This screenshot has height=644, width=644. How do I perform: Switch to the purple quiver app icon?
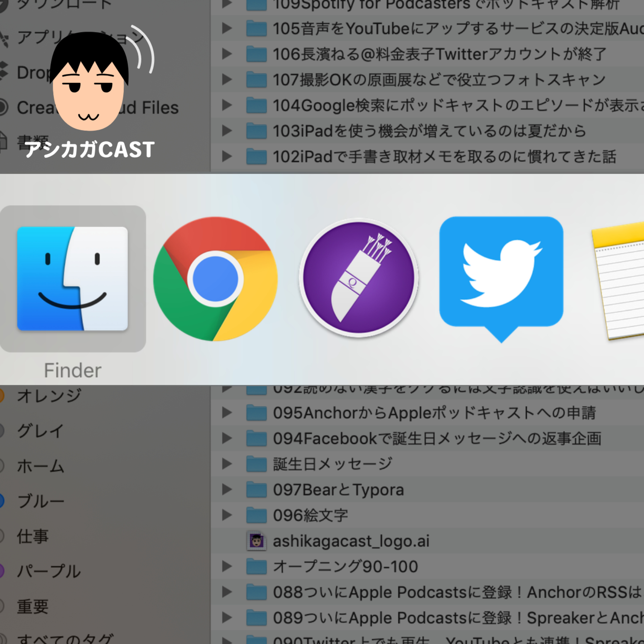(358, 278)
